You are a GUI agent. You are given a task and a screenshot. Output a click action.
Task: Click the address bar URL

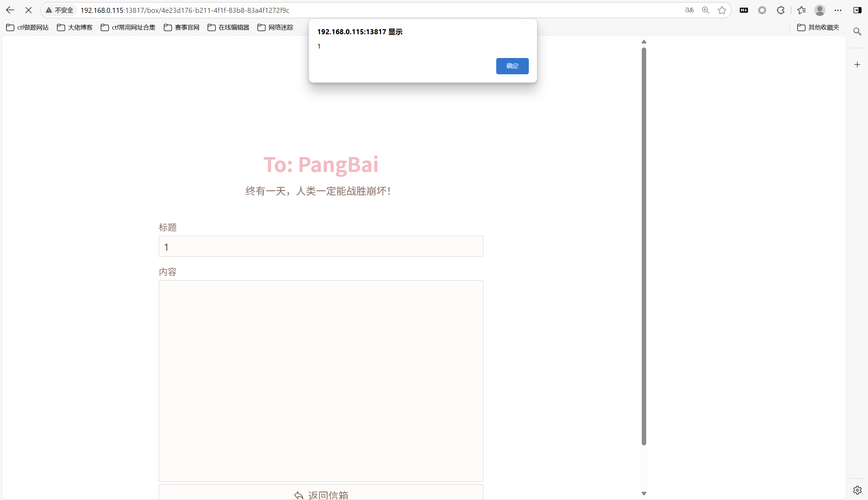click(185, 10)
